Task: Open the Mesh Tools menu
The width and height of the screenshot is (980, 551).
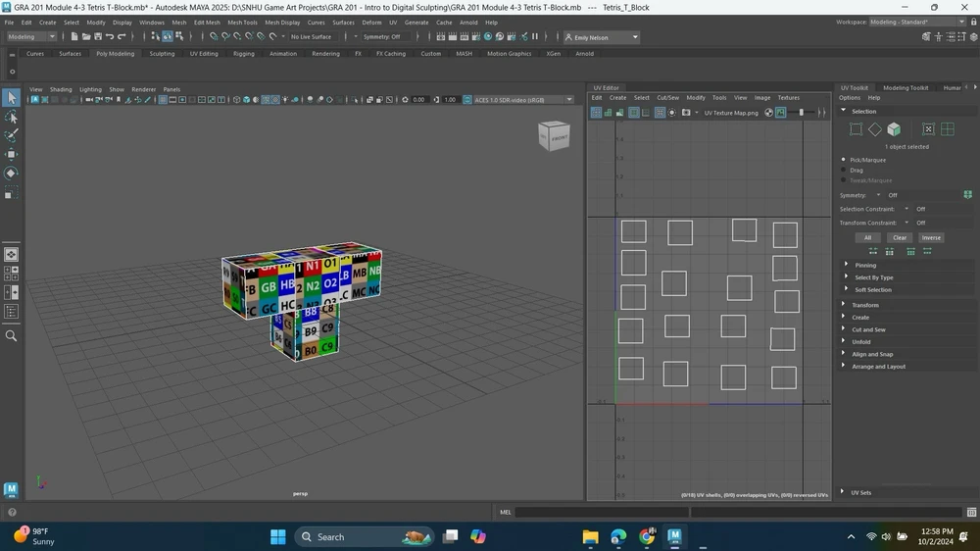Action: click(242, 22)
